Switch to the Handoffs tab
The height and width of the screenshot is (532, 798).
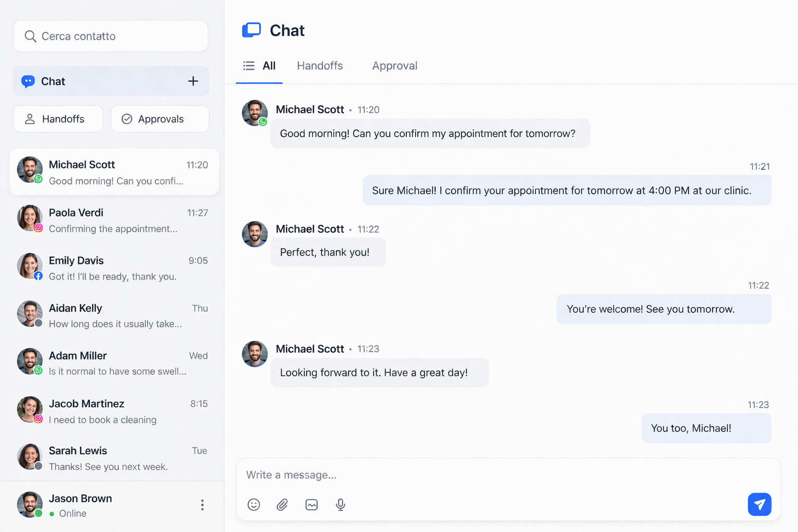pyautogui.click(x=320, y=65)
